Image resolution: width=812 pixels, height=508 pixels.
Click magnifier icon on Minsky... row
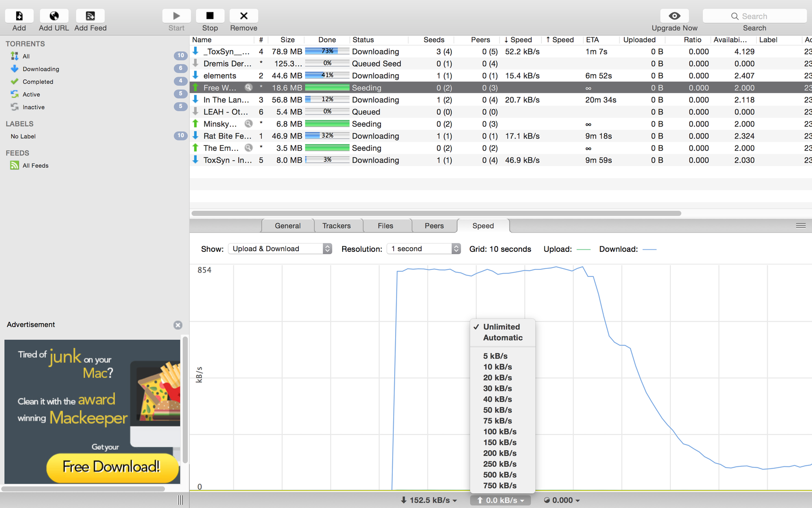point(248,124)
